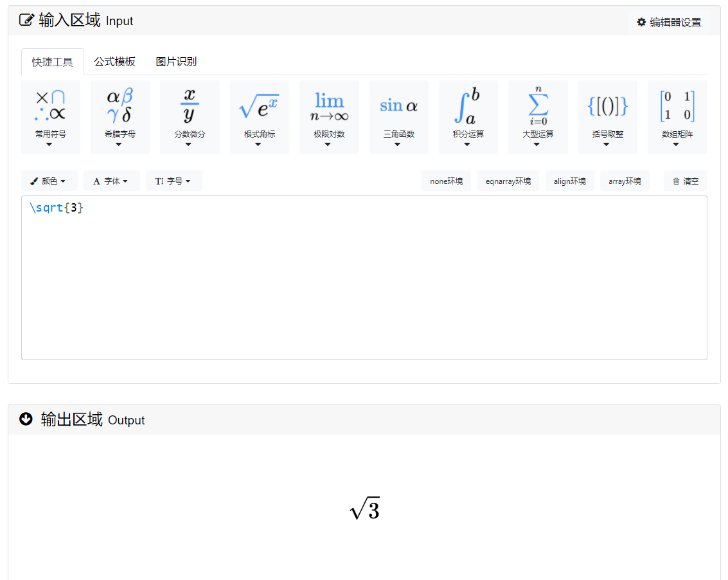Insert the eqnarray环境 environment
Image resolution: width=728 pixels, height=580 pixels.
pos(508,181)
